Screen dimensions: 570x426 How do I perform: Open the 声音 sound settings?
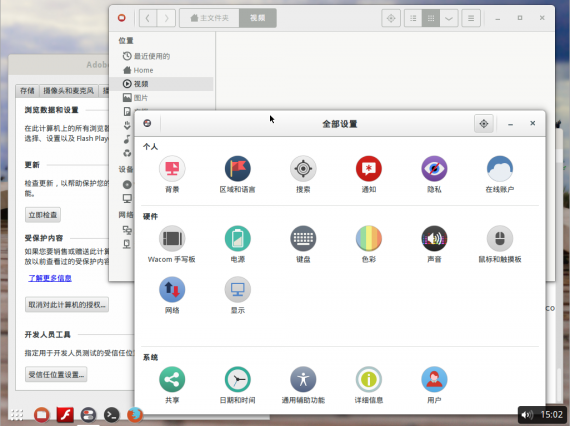pos(434,238)
